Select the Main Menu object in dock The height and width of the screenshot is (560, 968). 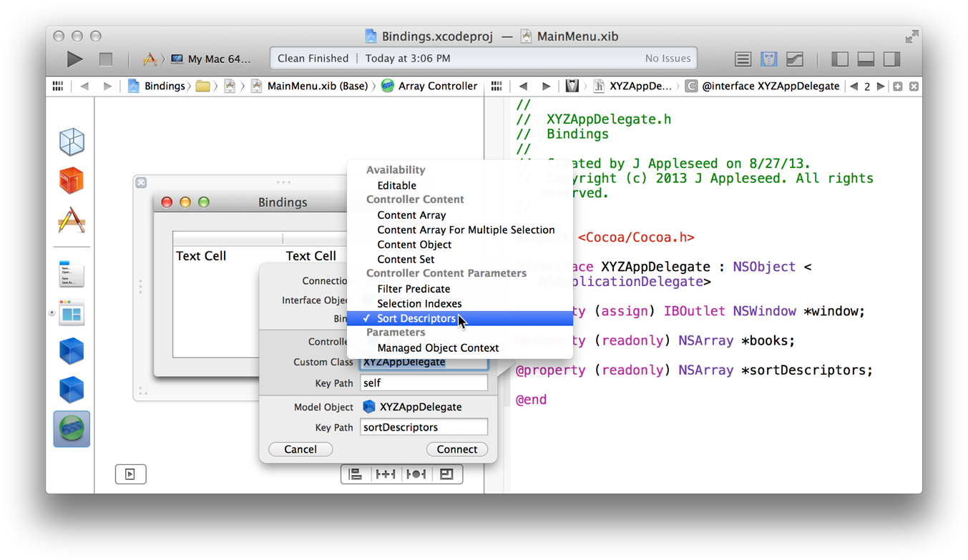(x=72, y=274)
